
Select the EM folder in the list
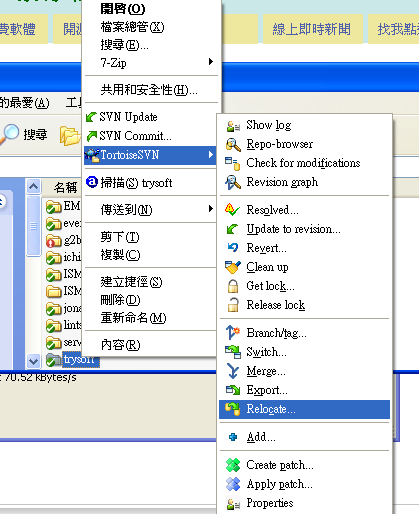pos(63,206)
